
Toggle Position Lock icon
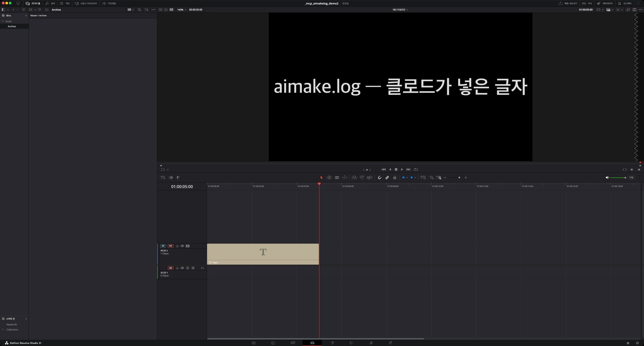pos(395,178)
